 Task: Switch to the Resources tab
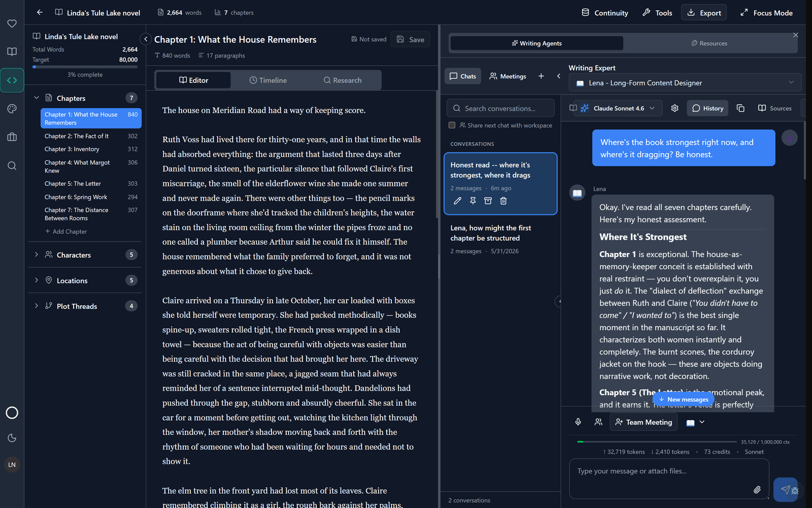click(x=709, y=43)
